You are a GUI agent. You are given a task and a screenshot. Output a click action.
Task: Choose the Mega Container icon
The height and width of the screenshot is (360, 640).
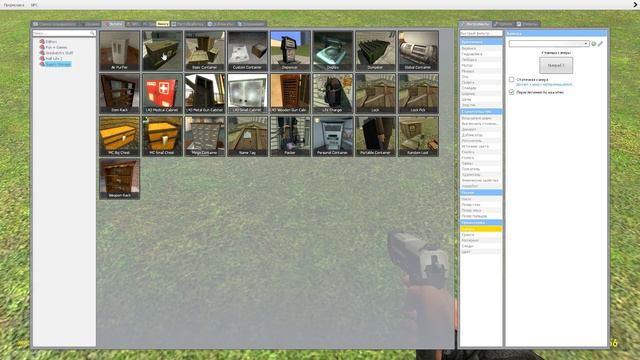[205, 136]
